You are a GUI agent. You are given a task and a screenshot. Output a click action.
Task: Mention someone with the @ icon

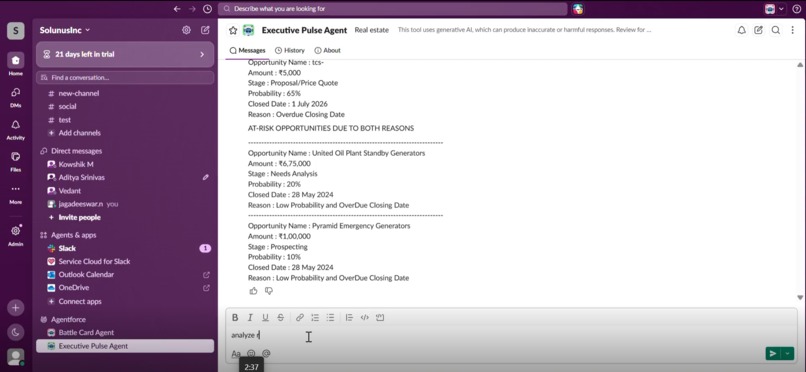266,354
